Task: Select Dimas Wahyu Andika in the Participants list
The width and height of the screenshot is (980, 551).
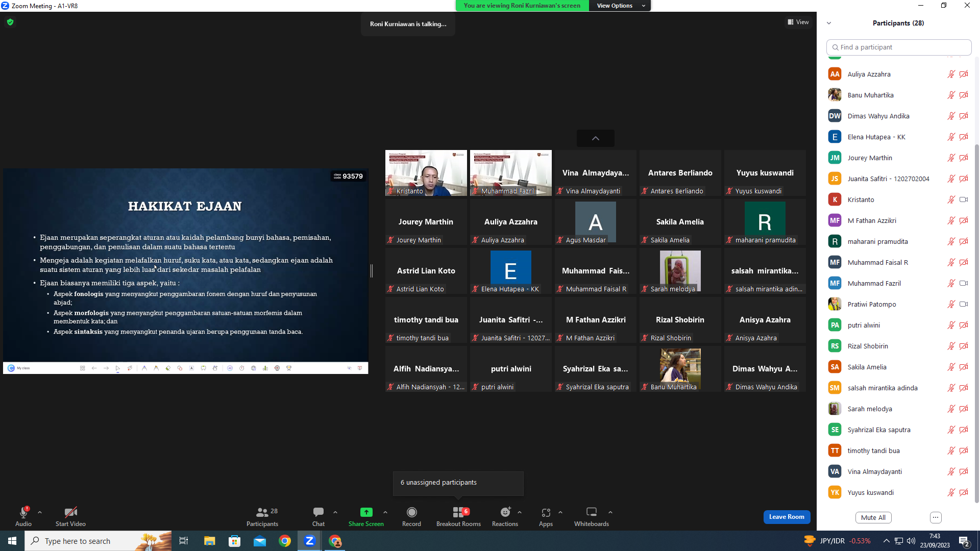Action: point(898,116)
